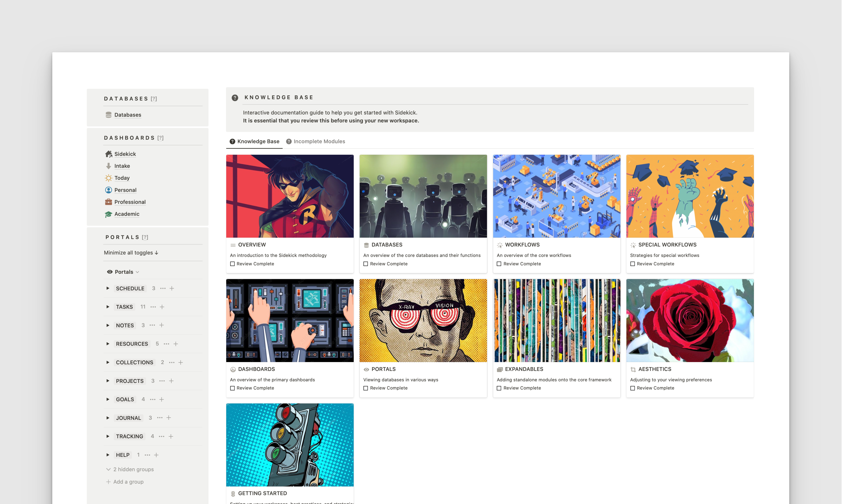Viewport: 842px width, 504px height.
Task: Switch to the Incomplete Modules tab
Action: 319,141
